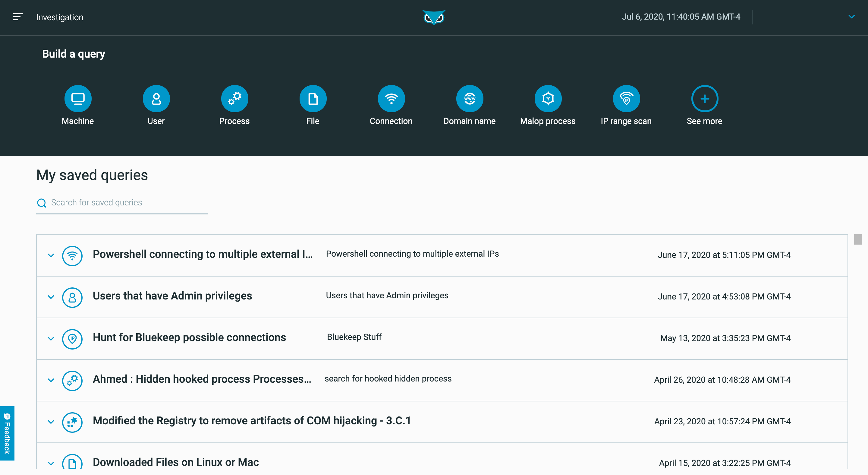Open Ahmed : Hidden hooked process query
This screenshot has height=475, width=868.
[202, 379]
